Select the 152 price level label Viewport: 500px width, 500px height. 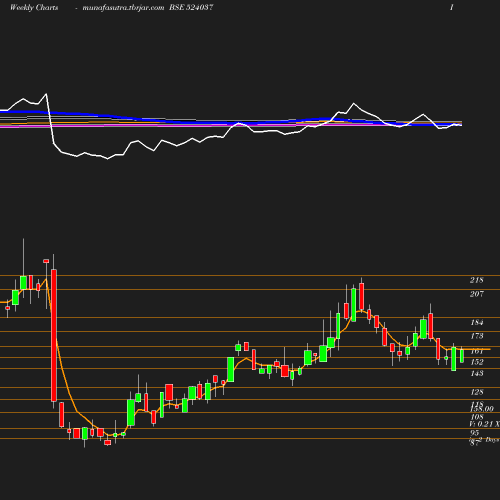(x=477, y=362)
